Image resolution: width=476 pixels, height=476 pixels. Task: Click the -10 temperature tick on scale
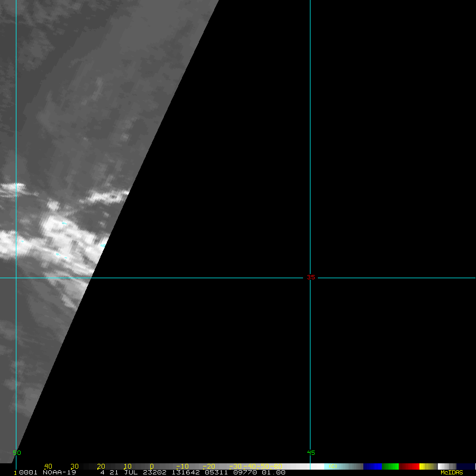pos(181,466)
